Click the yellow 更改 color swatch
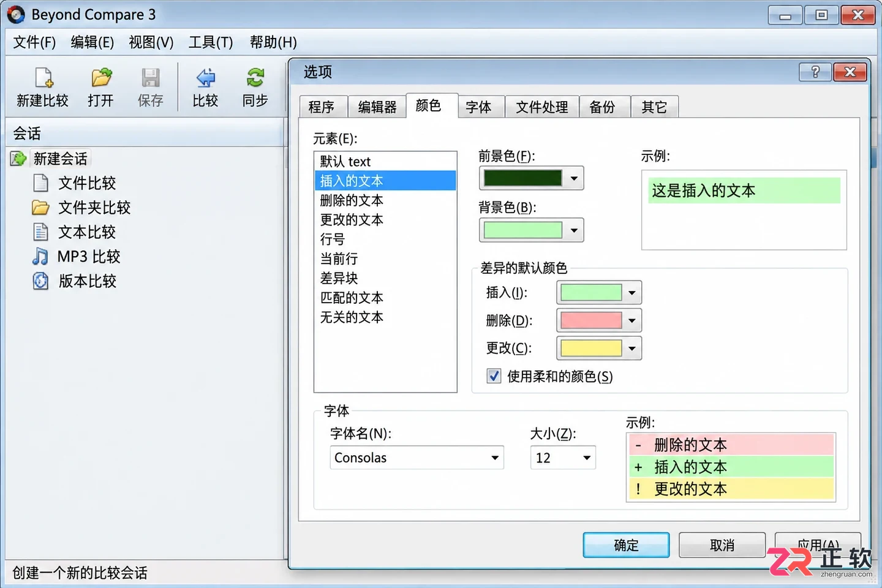This screenshot has width=882, height=588. (x=591, y=349)
